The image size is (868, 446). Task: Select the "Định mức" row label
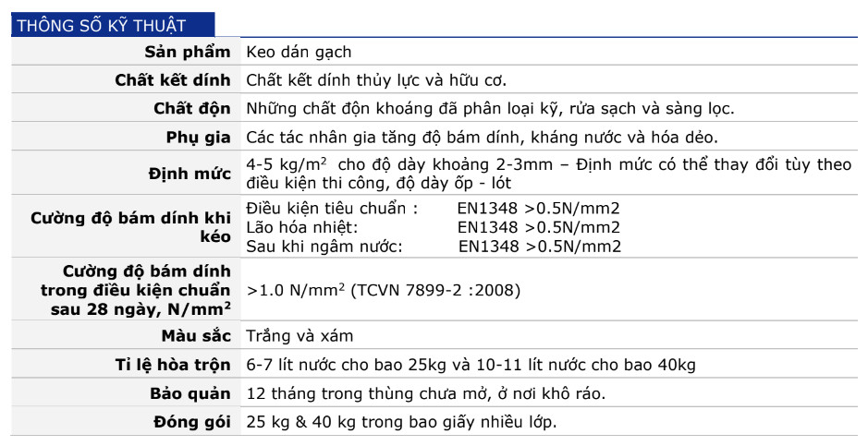coord(189,174)
